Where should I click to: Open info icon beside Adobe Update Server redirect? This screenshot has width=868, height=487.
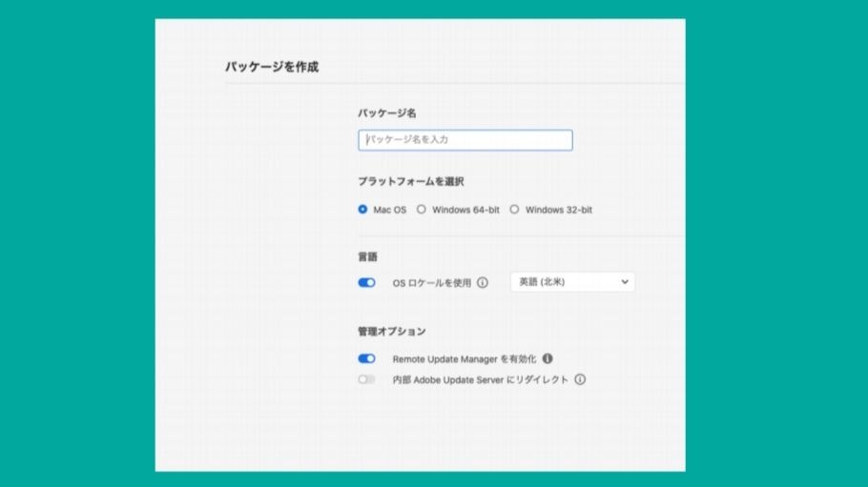click(x=580, y=379)
